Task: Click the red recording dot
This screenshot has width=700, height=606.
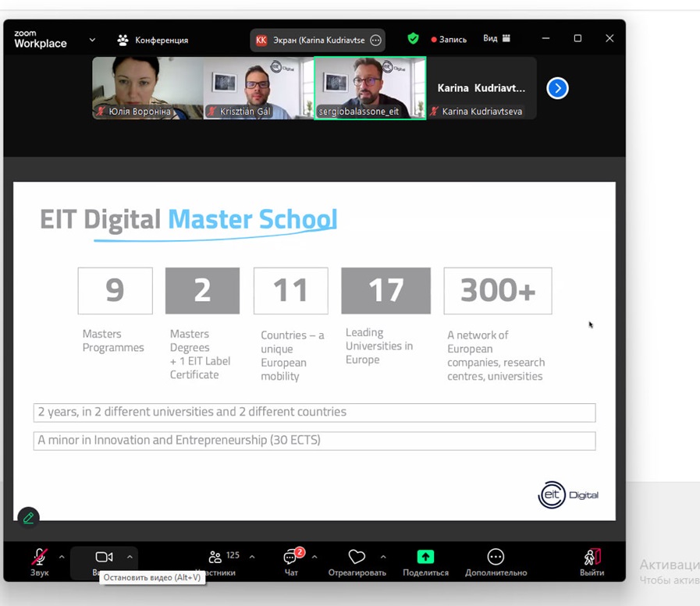Action: 433,40
